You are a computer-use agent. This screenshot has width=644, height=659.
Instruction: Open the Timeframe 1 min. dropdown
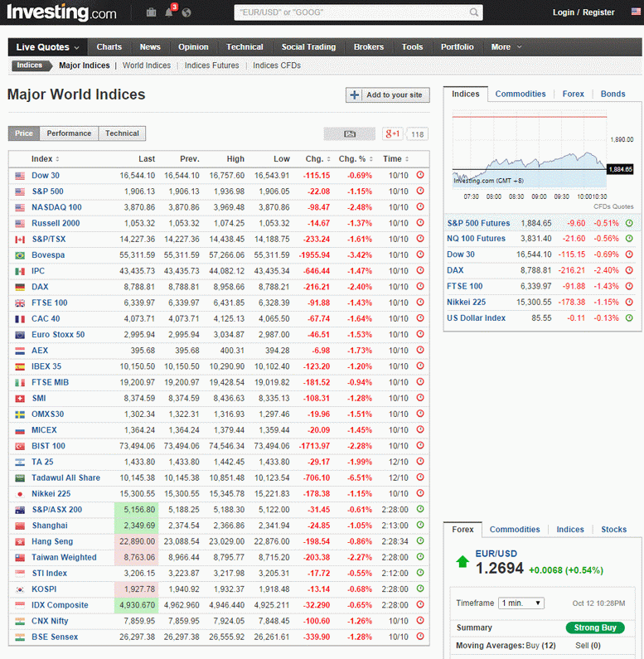(x=521, y=603)
